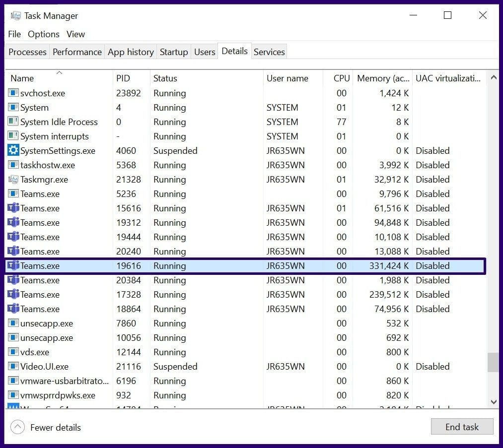Click CPU value 77
The height and width of the screenshot is (448, 503).
click(x=341, y=122)
